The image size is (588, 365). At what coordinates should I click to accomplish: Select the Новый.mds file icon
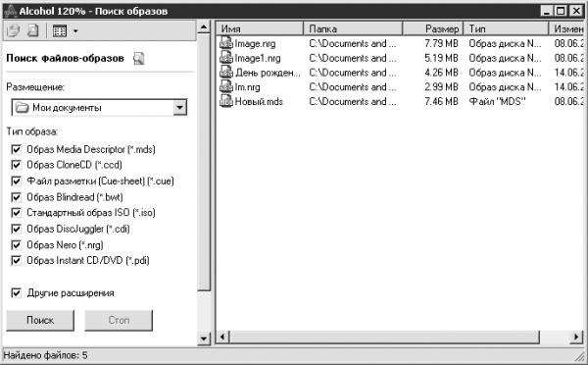click(226, 101)
